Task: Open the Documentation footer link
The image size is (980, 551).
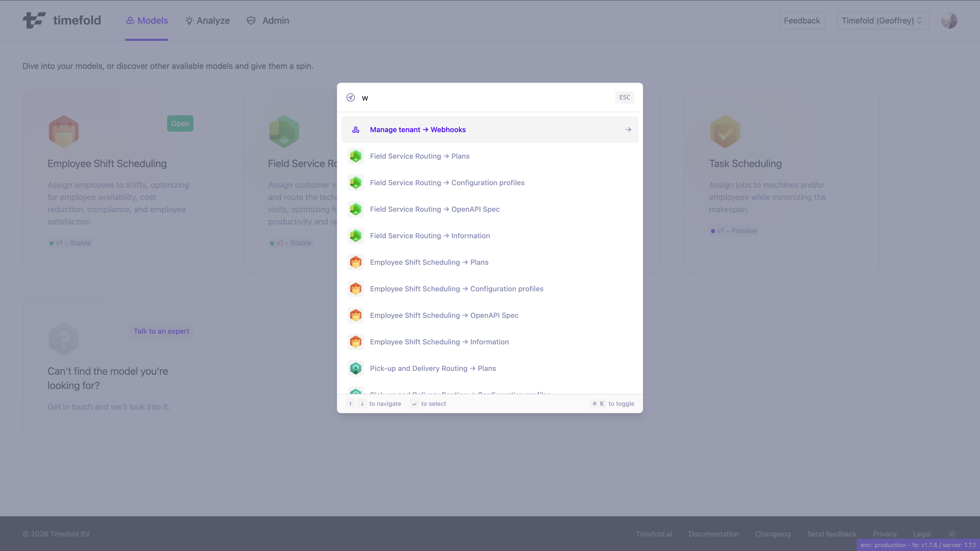Action: click(x=714, y=534)
